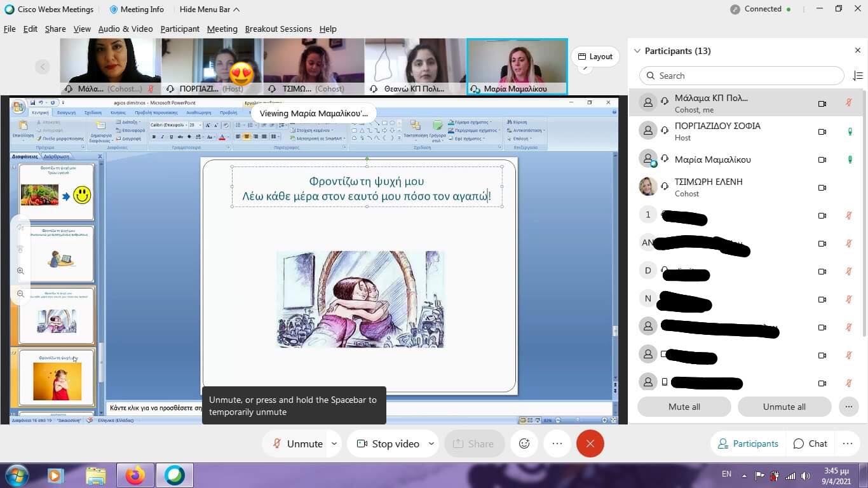Expand audio options arrow beside Unmute

pos(334,444)
